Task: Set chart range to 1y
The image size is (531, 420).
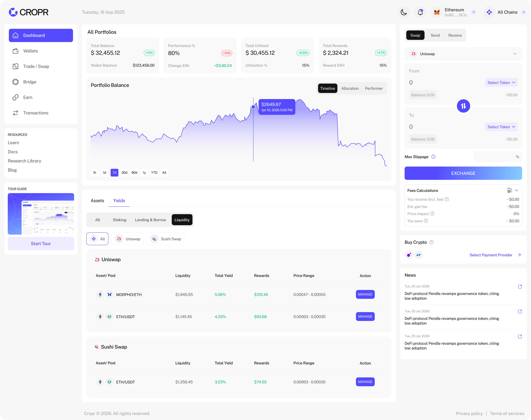Action: pyautogui.click(x=144, y=173)
